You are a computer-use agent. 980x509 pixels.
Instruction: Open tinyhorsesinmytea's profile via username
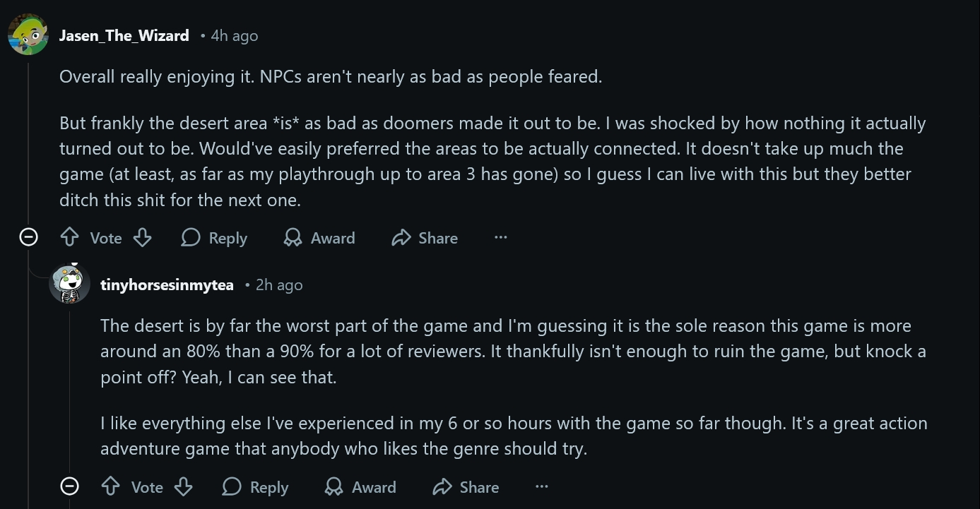point(167,285)
